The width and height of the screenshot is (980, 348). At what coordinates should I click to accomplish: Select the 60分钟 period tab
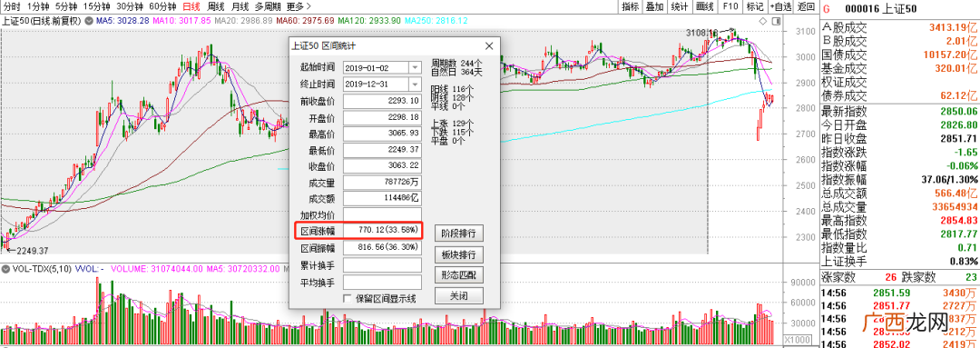(x=163, y=7)
